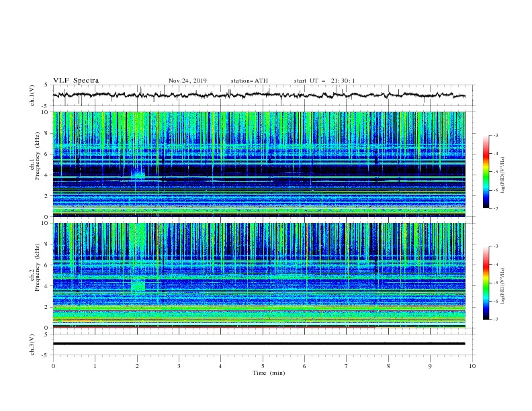This screenshot has height=411, width=532.
Task: Click the ch.2 Frequency (kHz) axis label
Action: [x=34, y=275]
